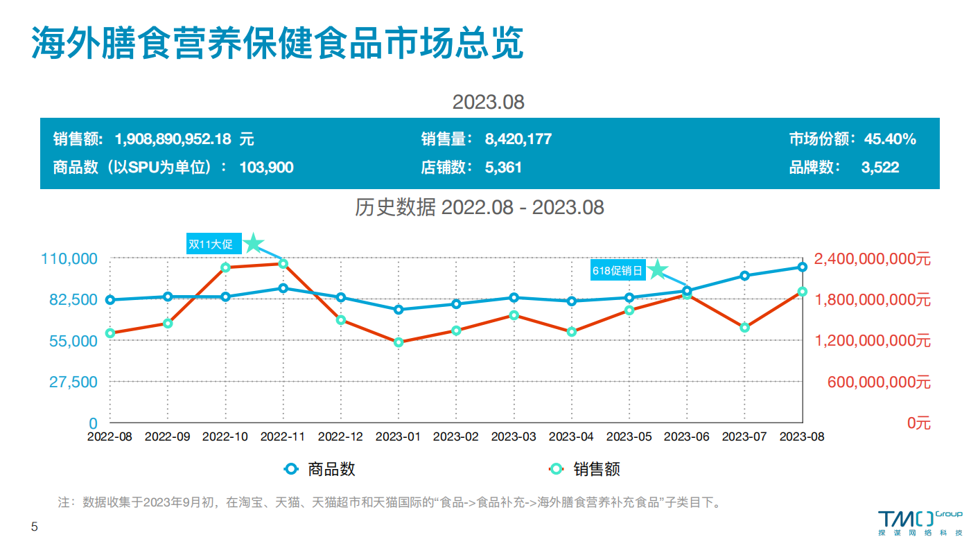
Task: Click the 销售额 low point at 2023-01
Action: tap(399, 342)
